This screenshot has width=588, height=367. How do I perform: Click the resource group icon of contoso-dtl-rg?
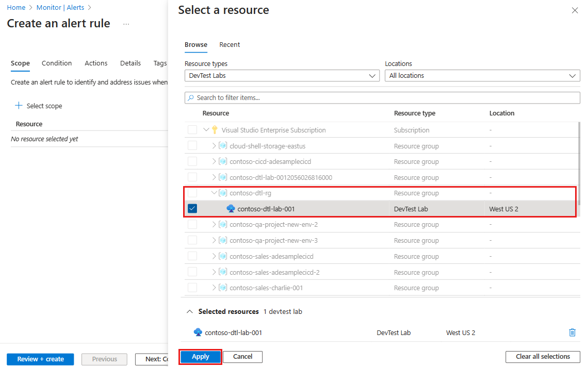pos(223,193)
